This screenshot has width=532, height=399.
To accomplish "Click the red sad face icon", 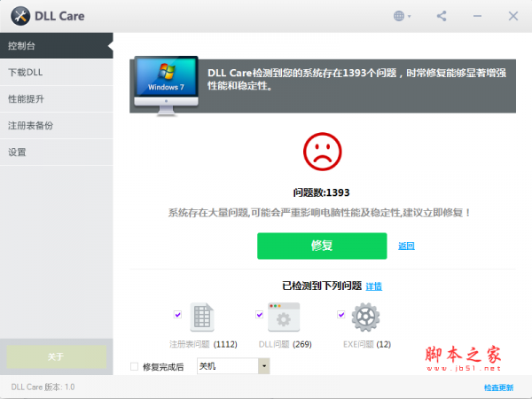I will pyautogui.click(x=323, y=152).
